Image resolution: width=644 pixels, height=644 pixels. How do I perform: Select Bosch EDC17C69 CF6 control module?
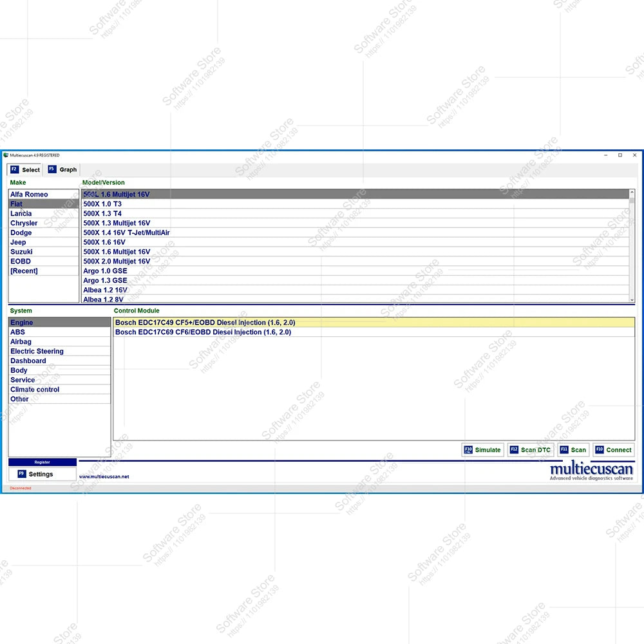374,332
